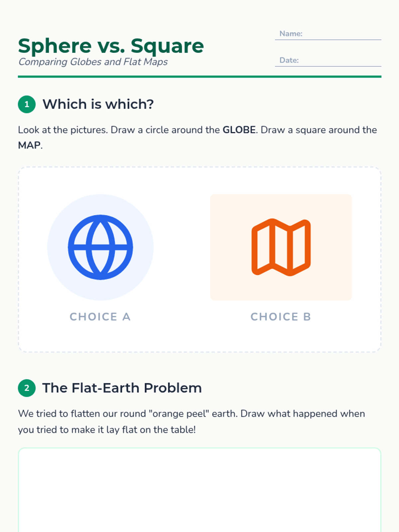Click the peach square behind map

click(x=281, y=247)
